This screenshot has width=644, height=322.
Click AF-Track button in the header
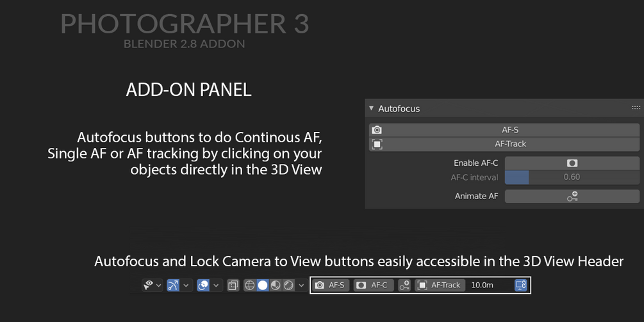pyautogui.click(x=440, y=285)
